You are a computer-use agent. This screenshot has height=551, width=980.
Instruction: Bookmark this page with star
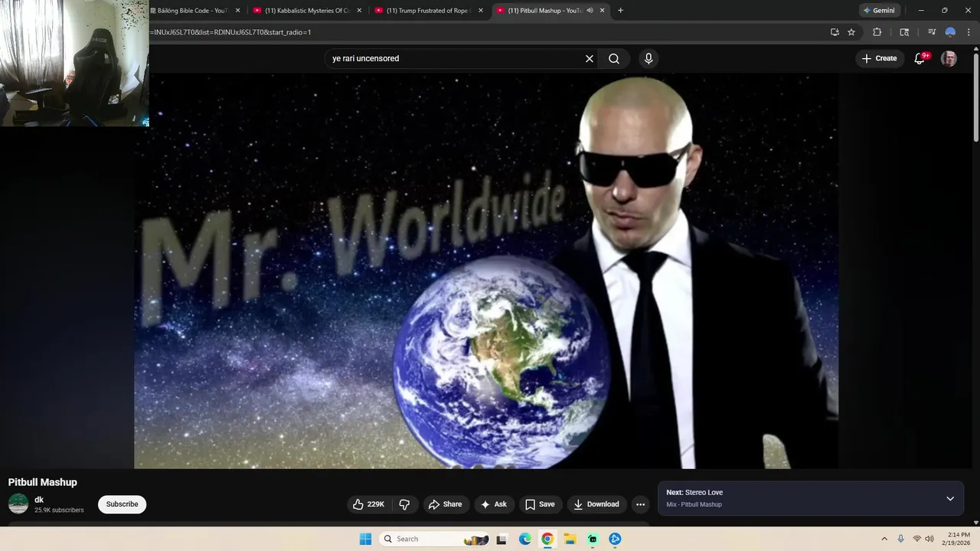851,32
